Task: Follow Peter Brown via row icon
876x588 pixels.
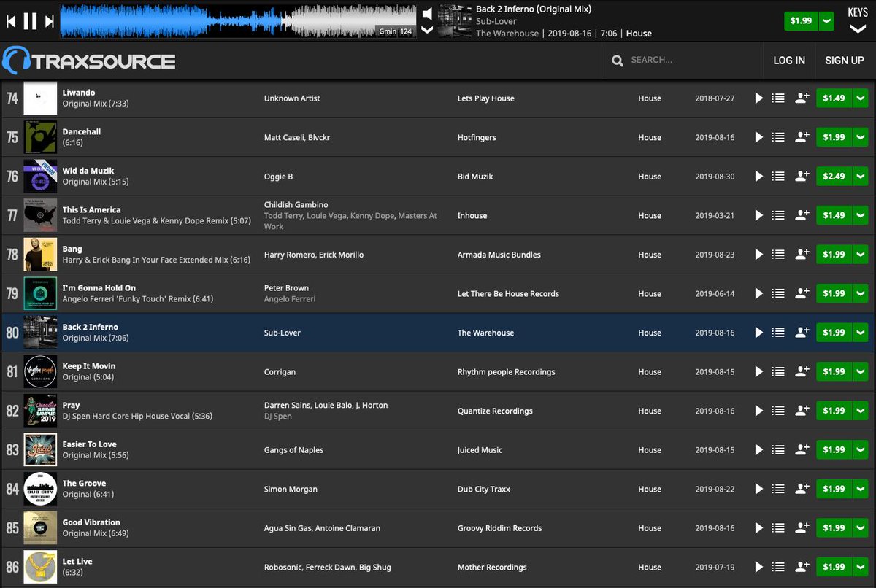Action: pos(802,293)
